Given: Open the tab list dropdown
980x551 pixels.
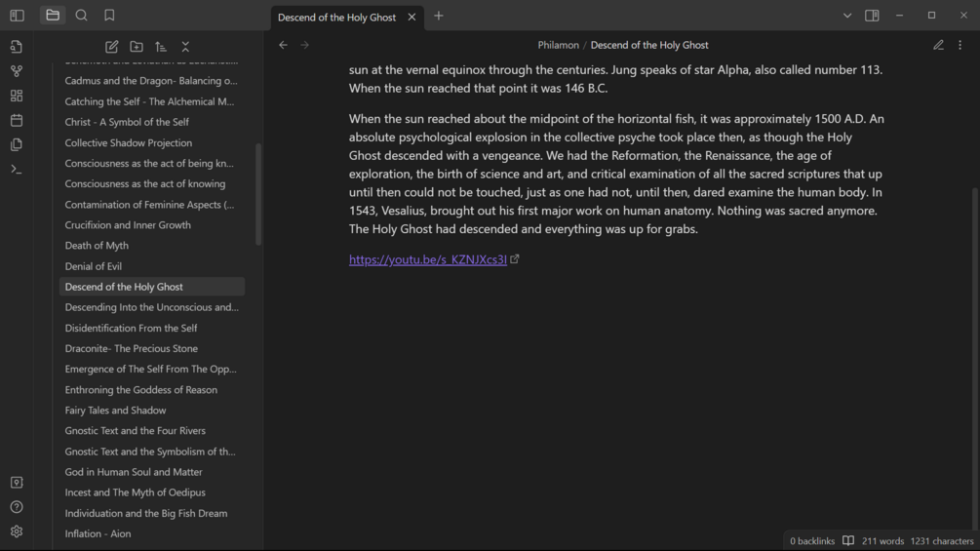Looking at the screenshot, I should pyautogui.click(x=846, y=16).
